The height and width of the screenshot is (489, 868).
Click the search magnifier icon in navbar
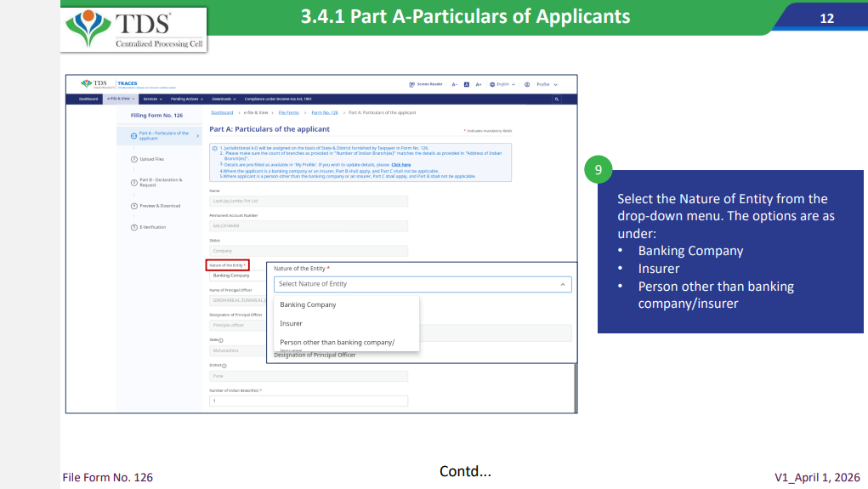[557, 100]
